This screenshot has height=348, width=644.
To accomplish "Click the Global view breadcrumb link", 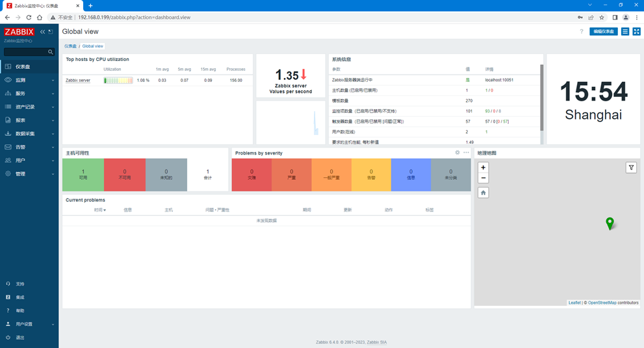I will (93, 46).
